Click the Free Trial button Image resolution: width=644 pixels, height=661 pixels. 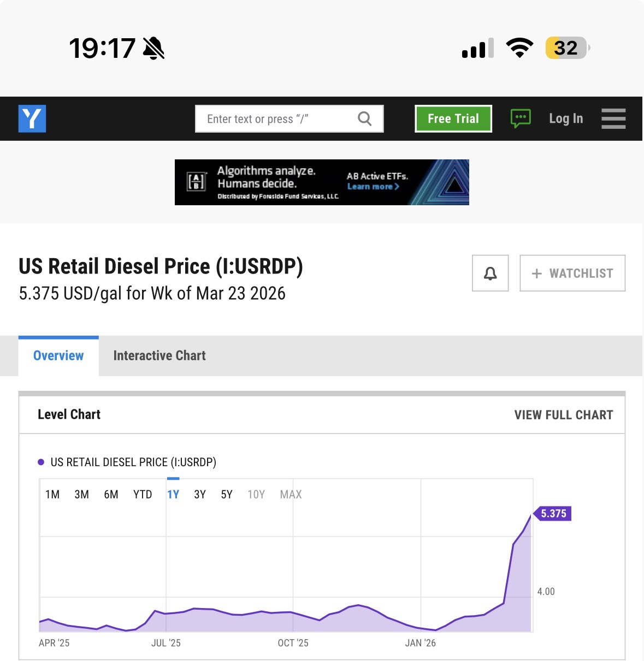pyautogui.click(x=453, y=118)
